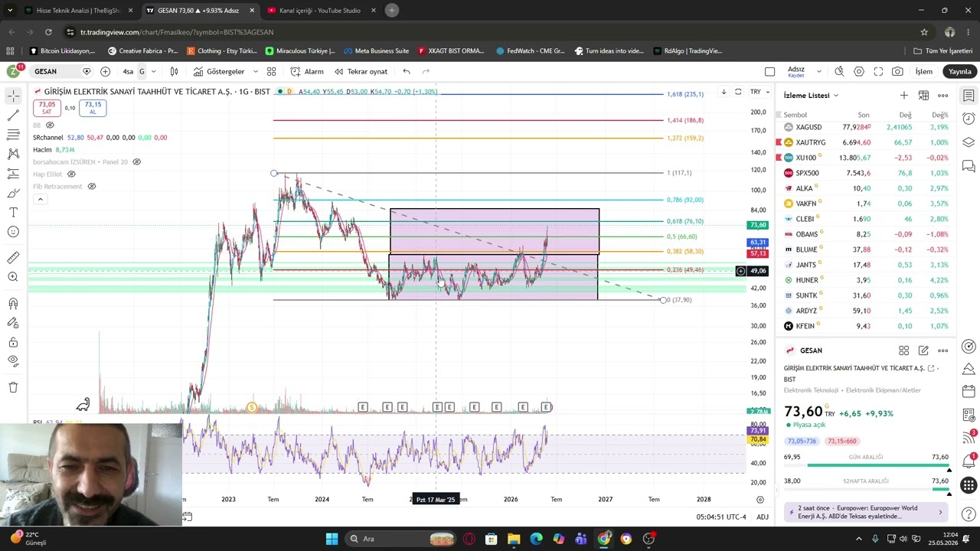The height and width of the screenshot is (551, 980).
Task: Open the FedWatch CME bookmark
Action: click(x=530, y=51)
